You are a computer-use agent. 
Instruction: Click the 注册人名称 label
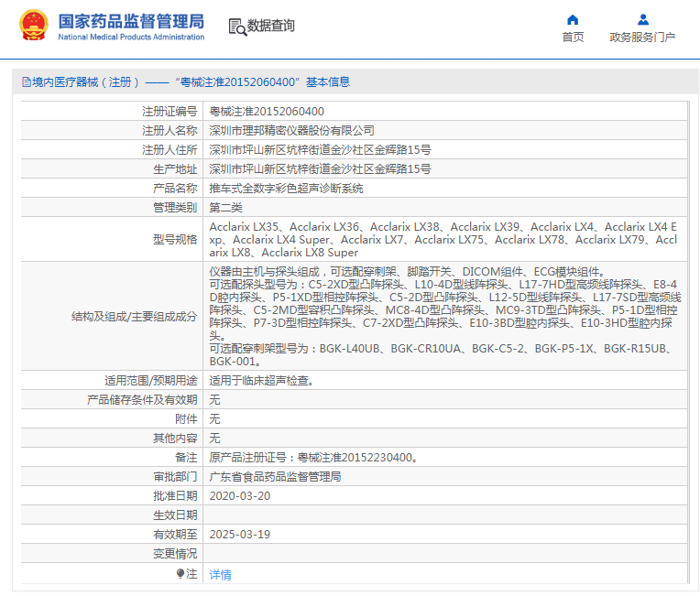[170, 131]
